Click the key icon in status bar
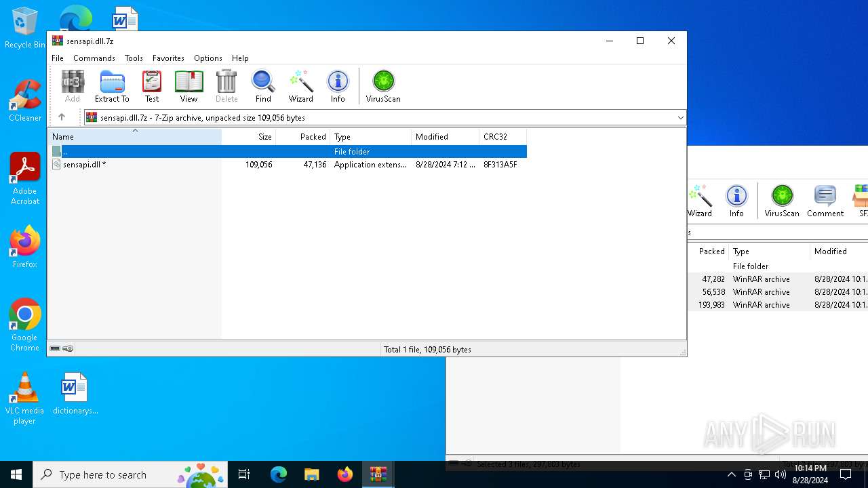Image resolution: width=868 pixels, height=488 pixels. (68, 348)
